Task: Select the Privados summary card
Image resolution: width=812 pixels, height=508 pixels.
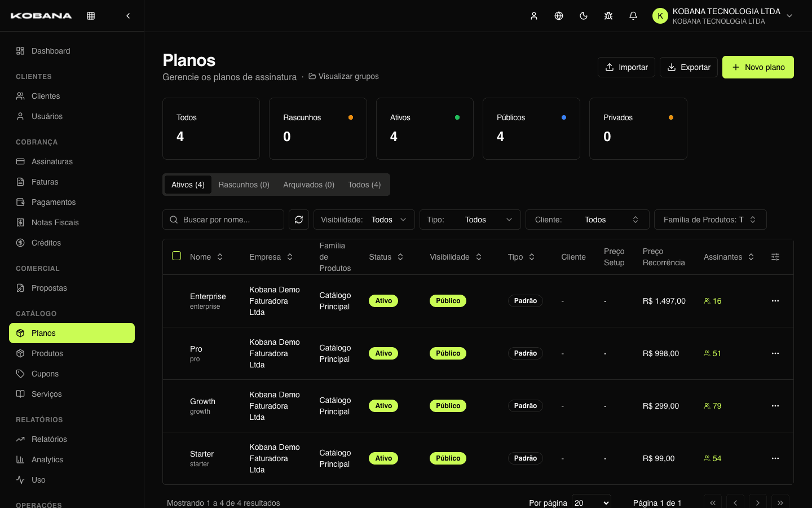Action: click(x=638, y=129)
